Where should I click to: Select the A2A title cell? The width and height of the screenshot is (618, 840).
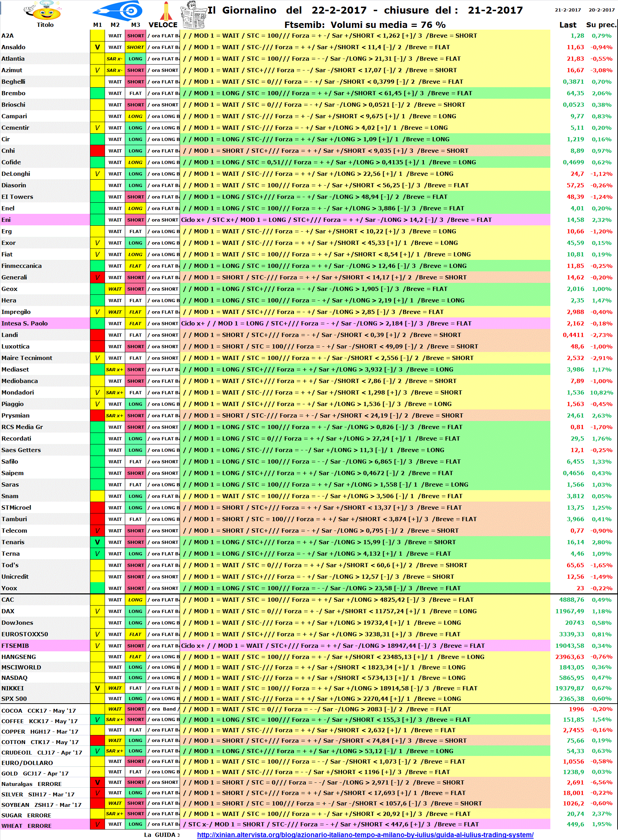point(45,36)
